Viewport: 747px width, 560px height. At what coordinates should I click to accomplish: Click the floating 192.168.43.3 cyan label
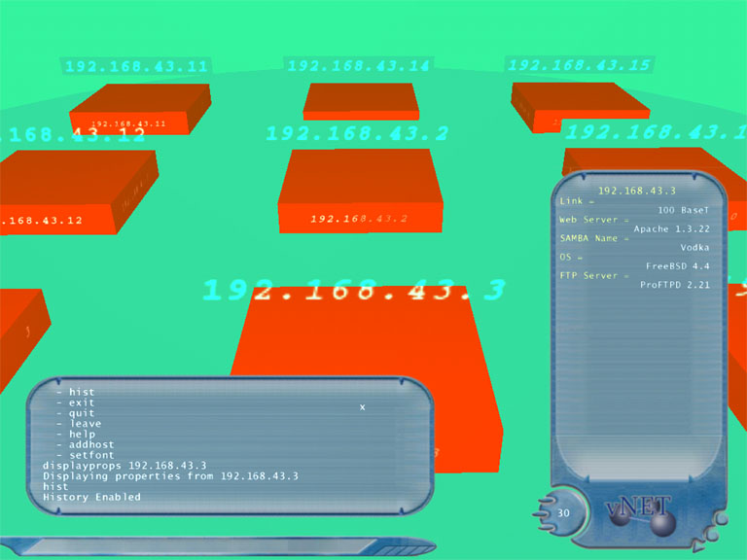point(354,290)
